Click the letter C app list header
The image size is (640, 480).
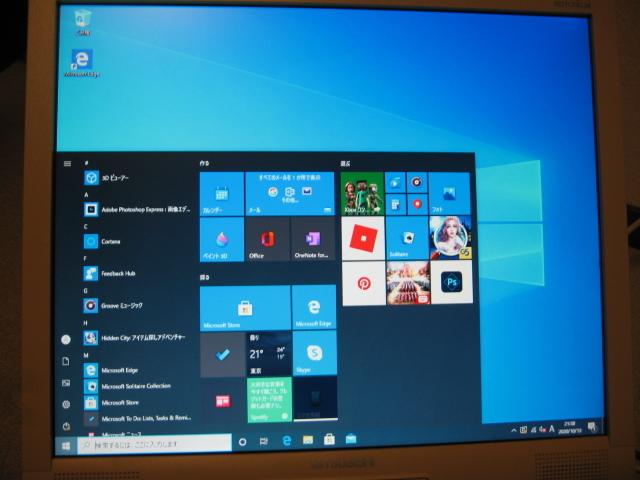pos(86,227)
